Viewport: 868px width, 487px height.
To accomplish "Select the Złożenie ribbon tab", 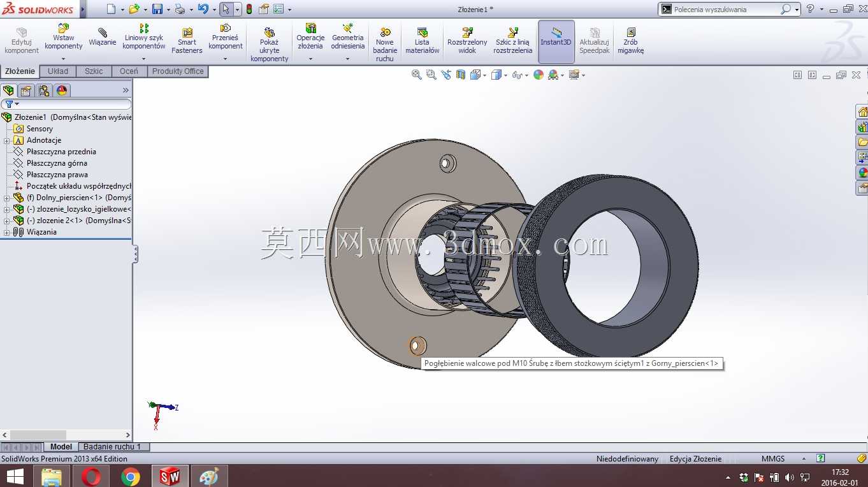I will (20, 71).
